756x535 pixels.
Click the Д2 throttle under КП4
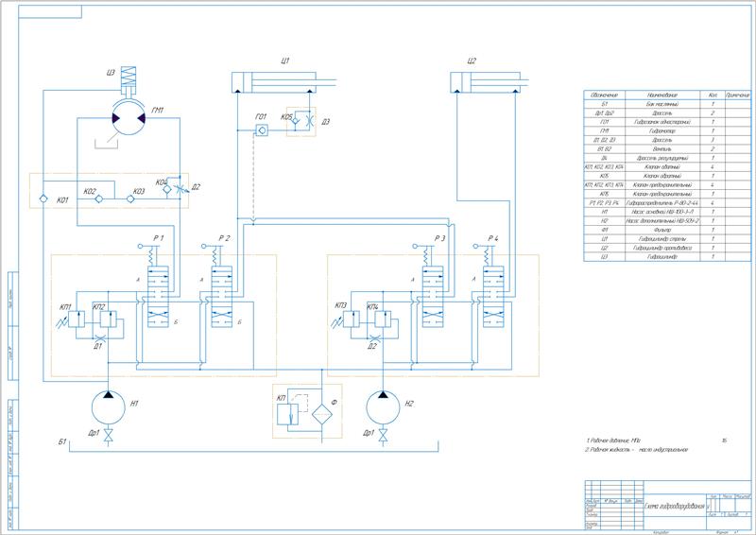pyautogui.click(x=376, y=337)
